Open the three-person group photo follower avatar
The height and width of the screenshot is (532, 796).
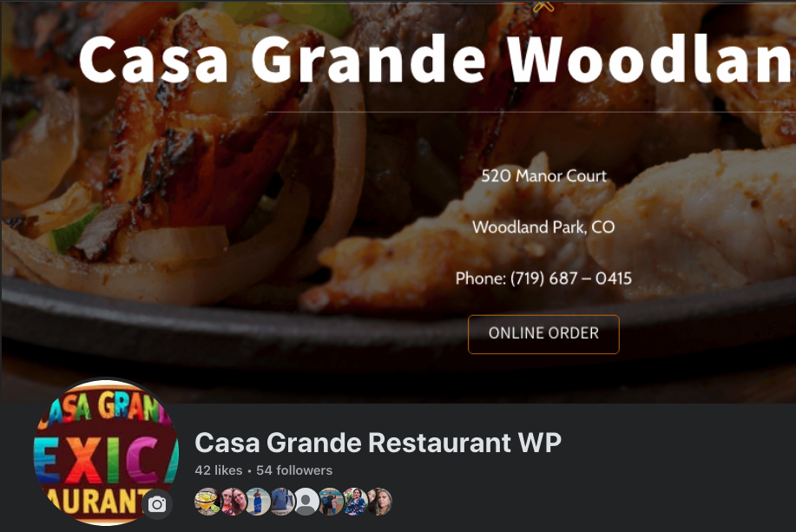pyautogui.click(x=331, y=502)
